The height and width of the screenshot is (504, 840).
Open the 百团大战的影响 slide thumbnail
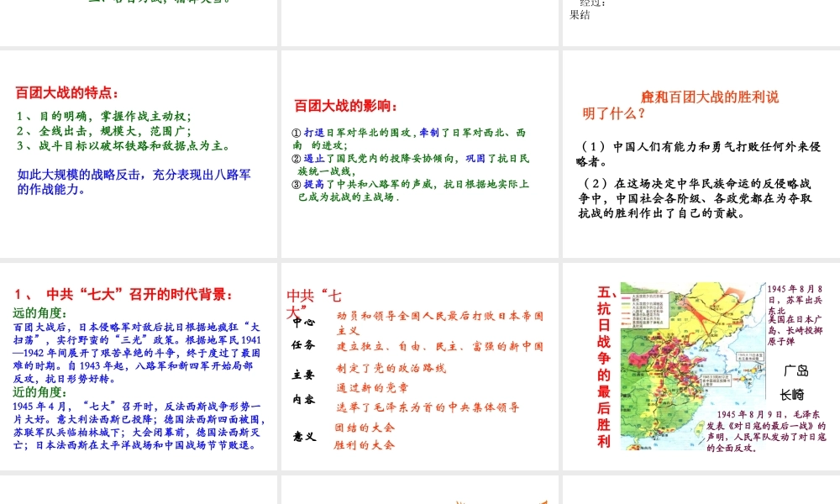[x=419, y=154]
